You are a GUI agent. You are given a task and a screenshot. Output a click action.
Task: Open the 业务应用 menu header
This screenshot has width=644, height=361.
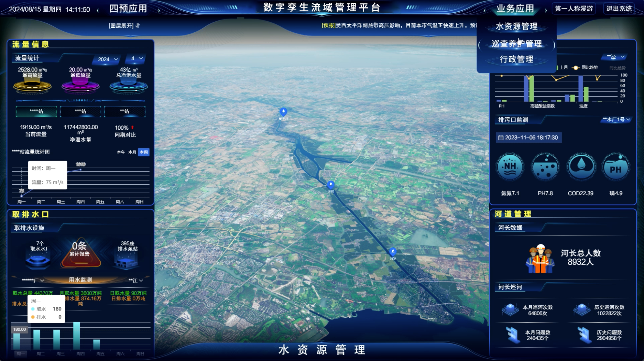515,9
